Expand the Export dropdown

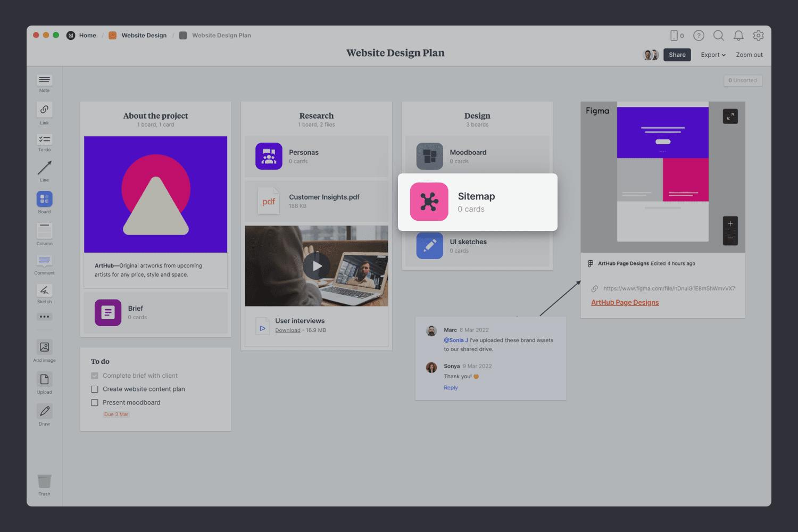[x=713, y=55]
